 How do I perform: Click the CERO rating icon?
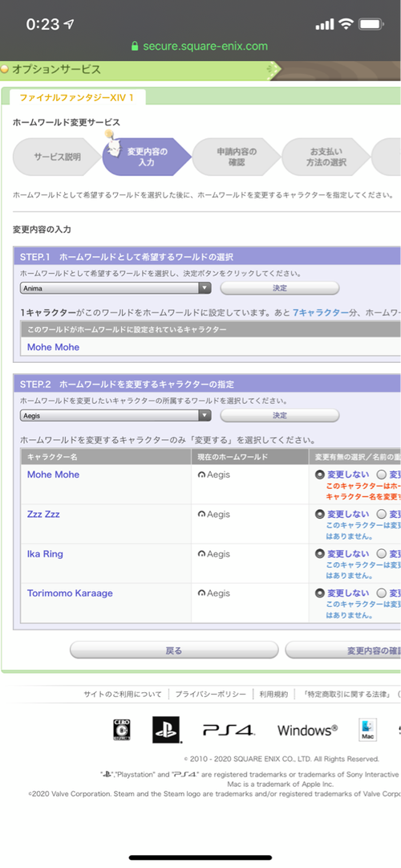[122, 730]
